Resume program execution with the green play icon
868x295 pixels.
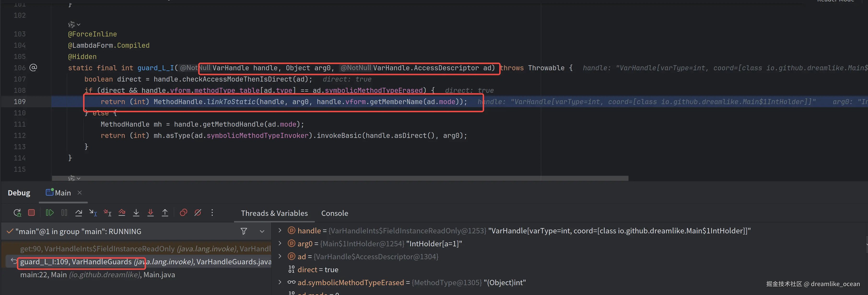[x=50, y=213]
